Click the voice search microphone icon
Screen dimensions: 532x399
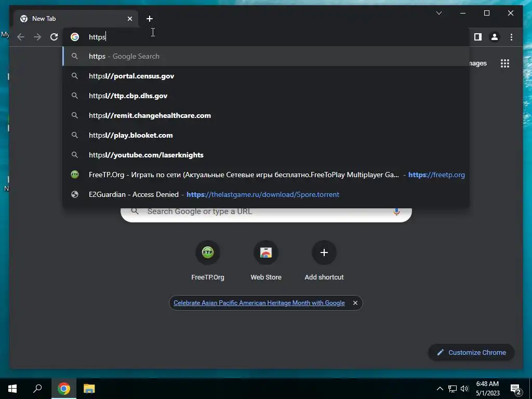pos(396,212)
